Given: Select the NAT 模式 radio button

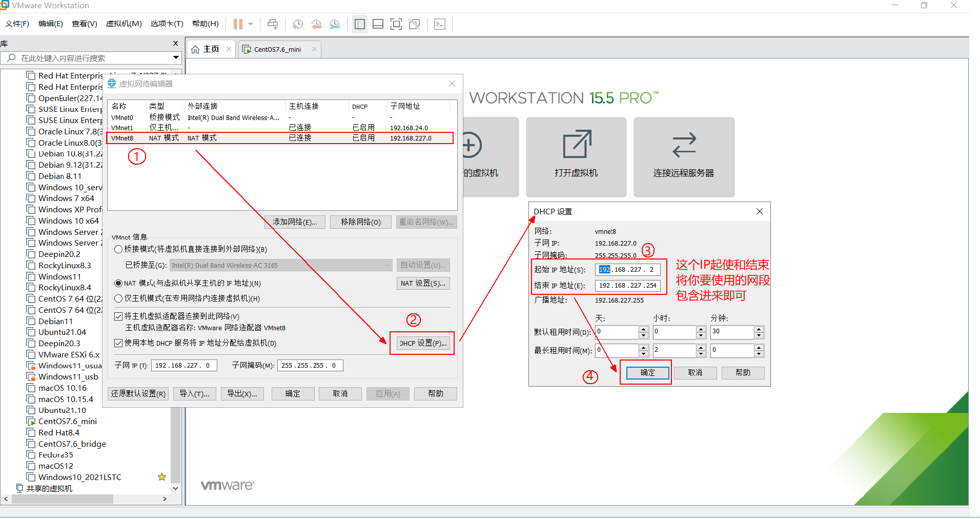Looking at the screenshot, I should (x=118, y=283).
